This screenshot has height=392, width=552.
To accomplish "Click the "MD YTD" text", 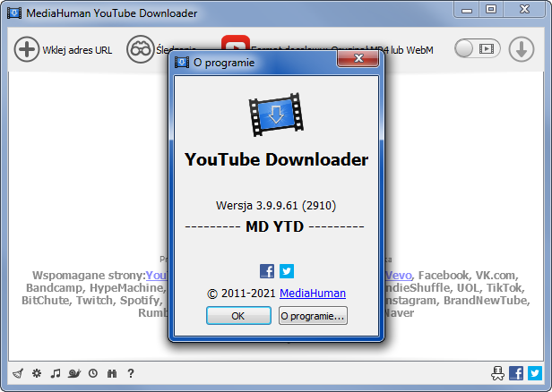I will tap(274, 226).
